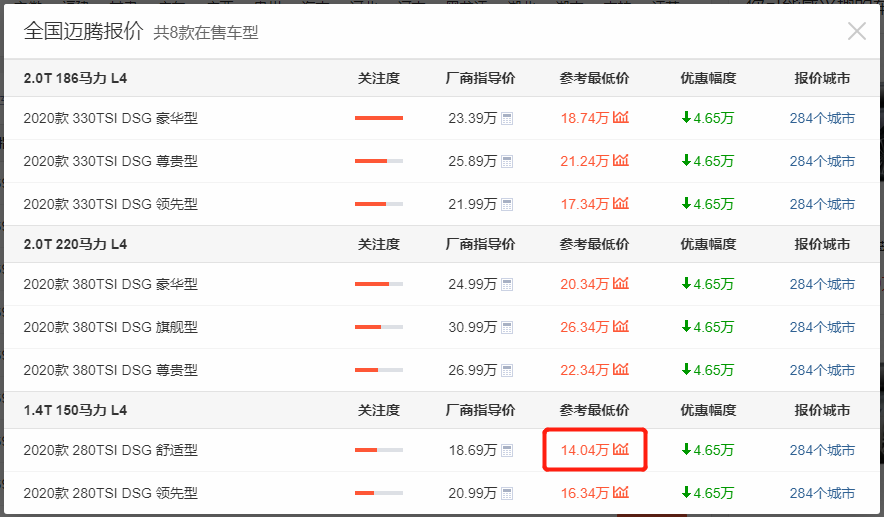Open 284个城市 link for 380TSI DSG 尊贵型

tap(822, 370)
